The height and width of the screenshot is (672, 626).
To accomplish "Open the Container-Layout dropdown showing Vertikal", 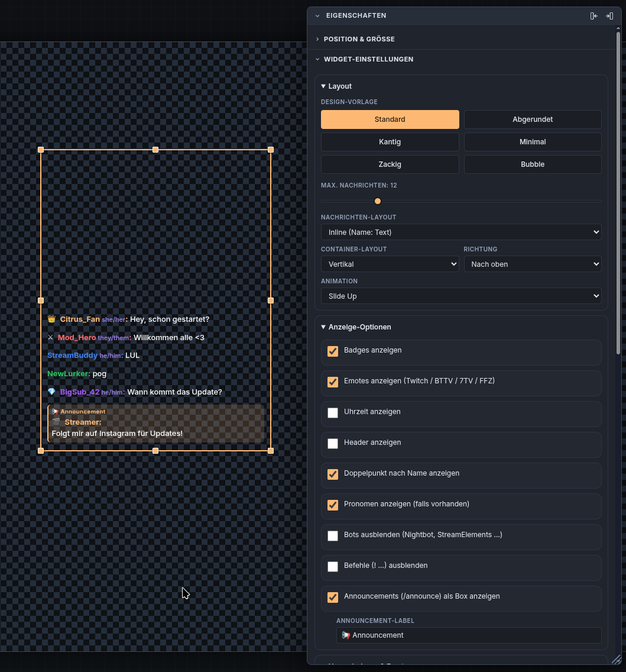I will (x=390, y=264).
